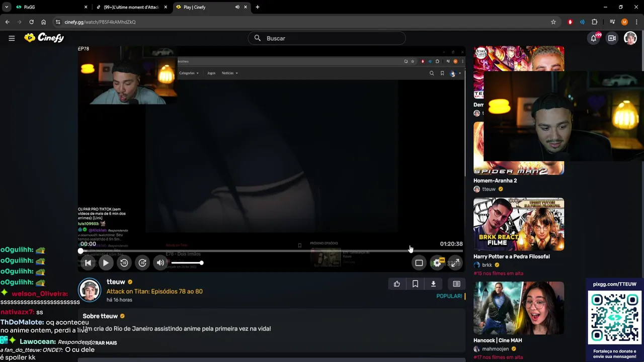Click #17 nos filmes em alta tag
Screen dimensions: 644x362
click(x=498, y=357)
